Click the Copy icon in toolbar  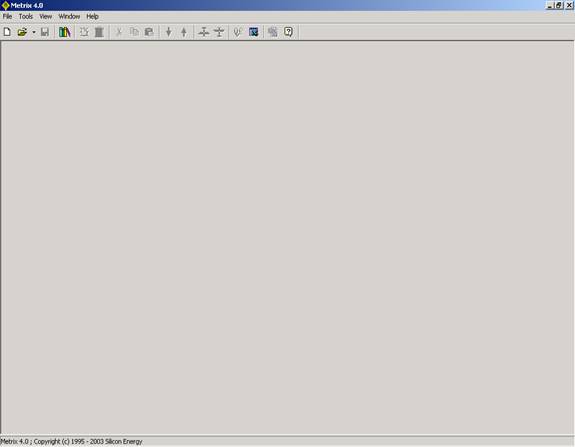pyautogui.click(x=134, y=32)
